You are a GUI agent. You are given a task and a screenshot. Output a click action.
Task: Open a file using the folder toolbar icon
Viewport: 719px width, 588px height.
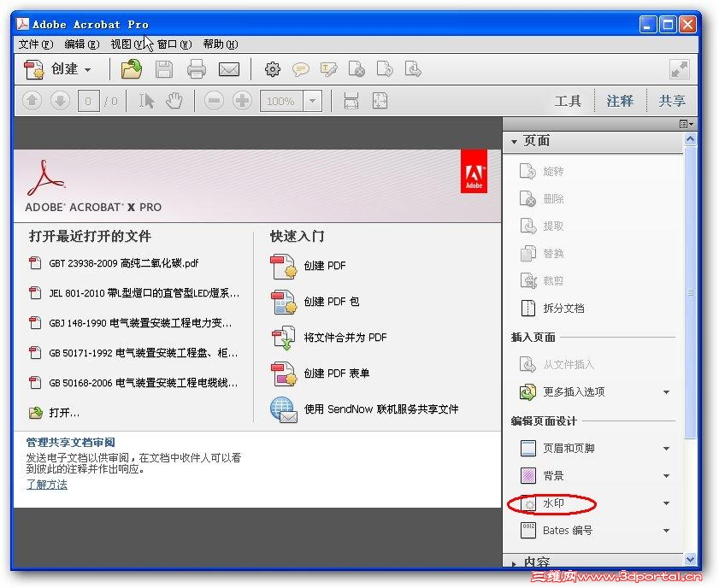click(131, 69)
